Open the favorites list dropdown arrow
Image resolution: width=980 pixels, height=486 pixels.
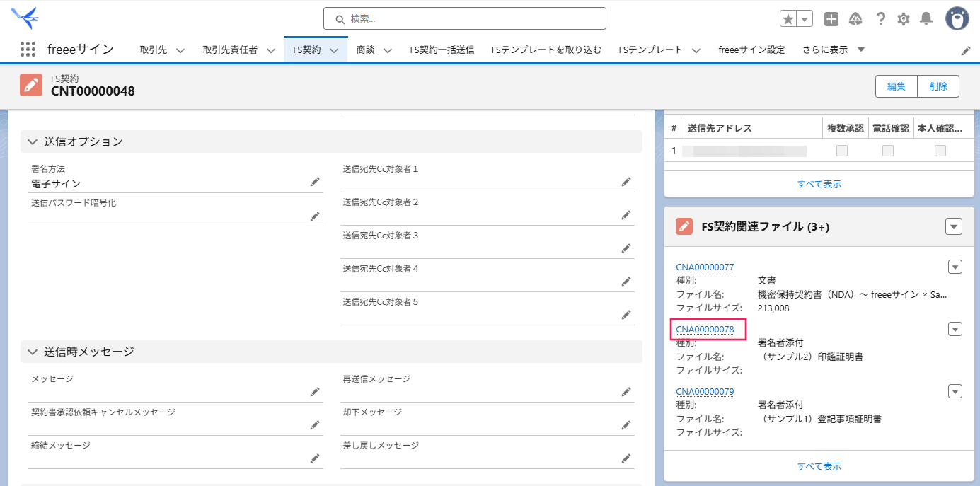[805, 19]
